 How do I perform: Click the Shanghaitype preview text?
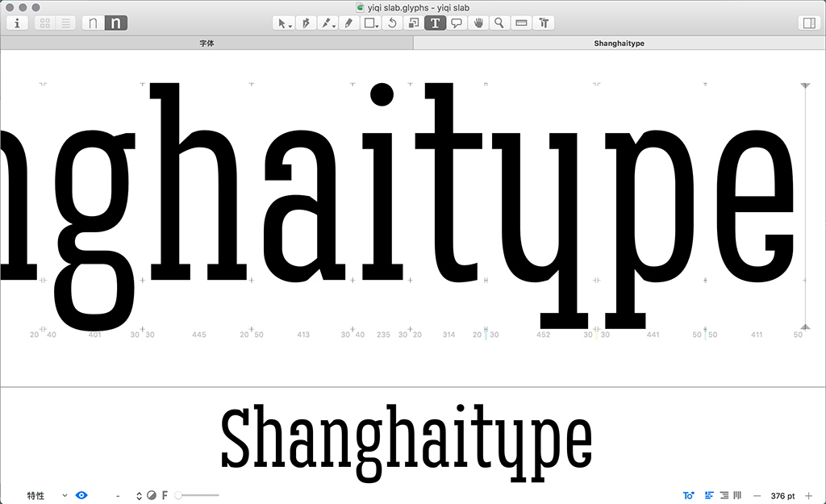[407, 444]
